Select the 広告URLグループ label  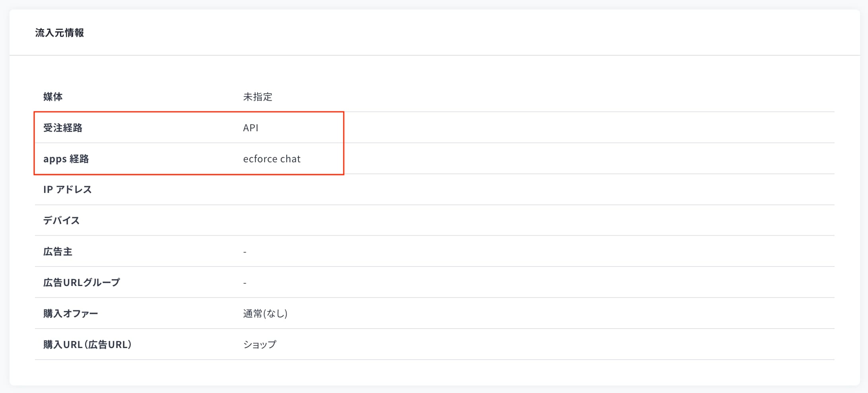click(81, 282)
